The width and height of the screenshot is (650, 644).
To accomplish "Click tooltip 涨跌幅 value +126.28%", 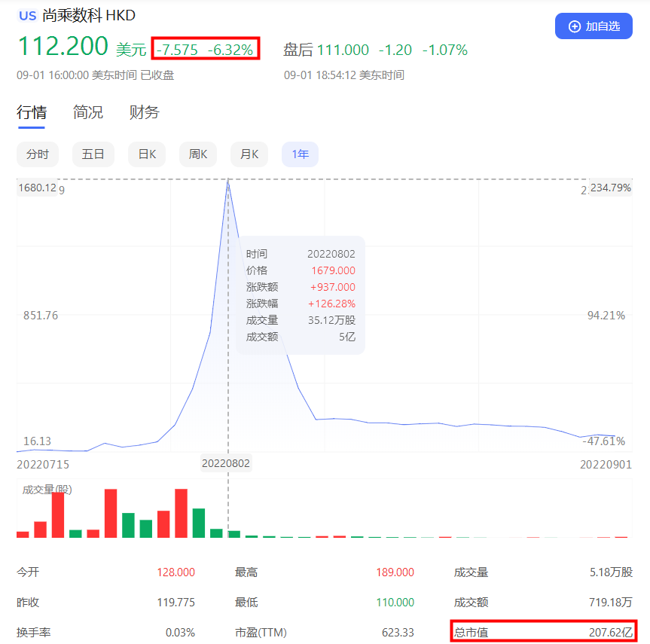I will [x=331, y=304].
